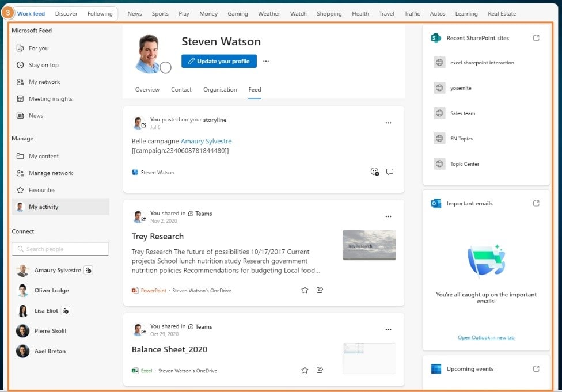Image resolution: width=562 pixels, height=392 pixels.
Task: Click the My content folder icon
Action: click(20, 156)
